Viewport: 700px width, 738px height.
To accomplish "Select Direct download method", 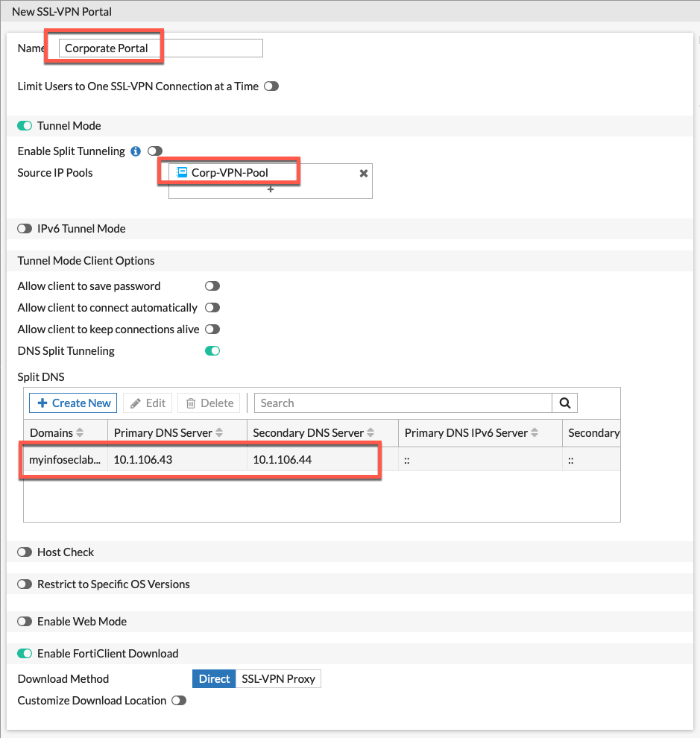I will [x=214, y=679].
